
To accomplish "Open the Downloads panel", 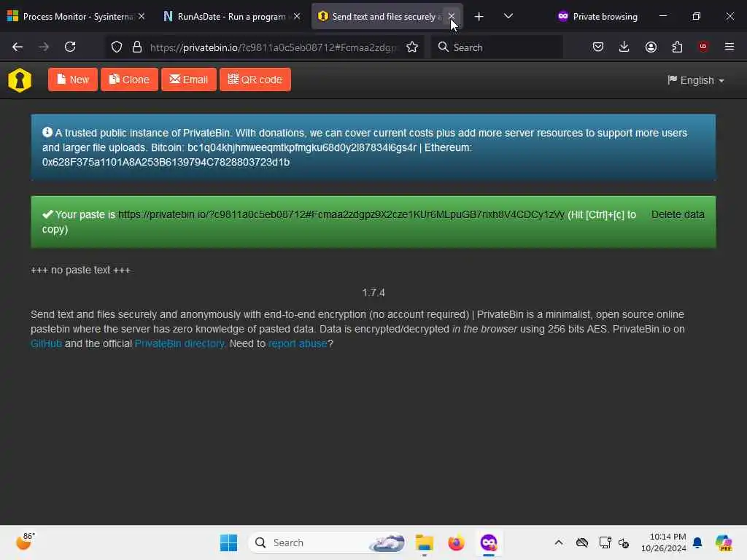I will point(624,47).
